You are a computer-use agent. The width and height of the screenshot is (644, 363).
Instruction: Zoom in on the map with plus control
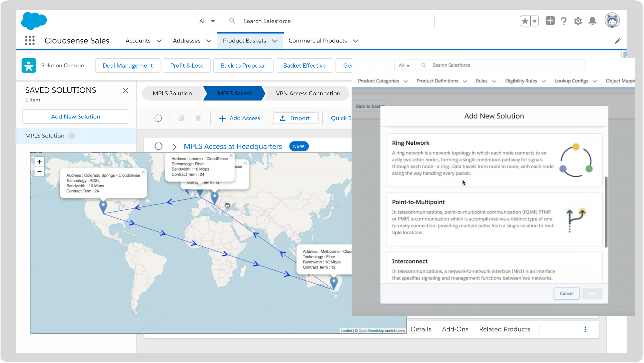point(39,161)
